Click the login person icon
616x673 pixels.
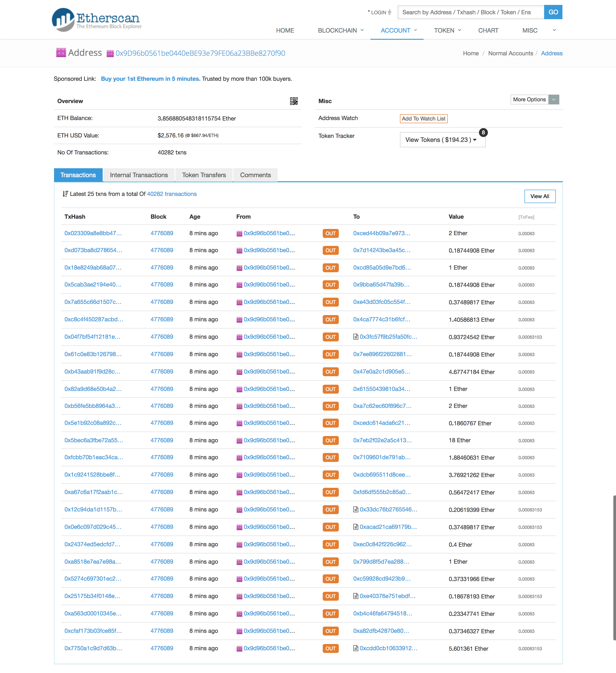point(389,12)
